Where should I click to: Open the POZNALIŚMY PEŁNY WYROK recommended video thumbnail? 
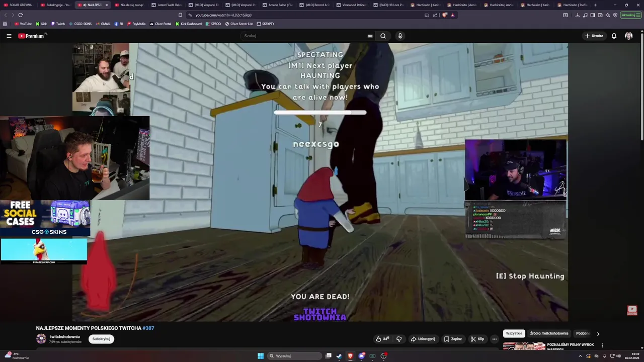[524, 346]
